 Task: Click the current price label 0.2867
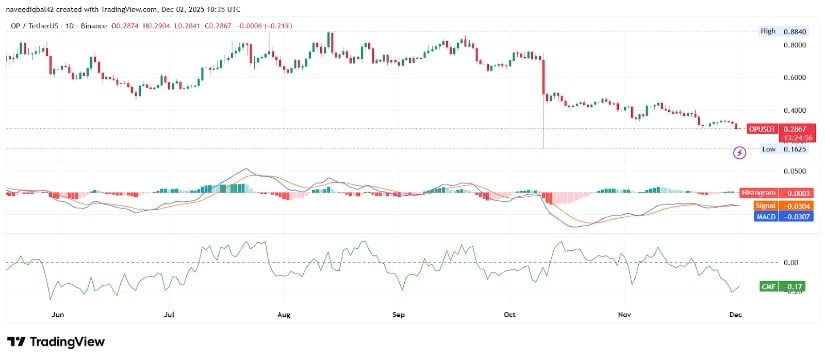pyautogui.click(x=794, y=128)
